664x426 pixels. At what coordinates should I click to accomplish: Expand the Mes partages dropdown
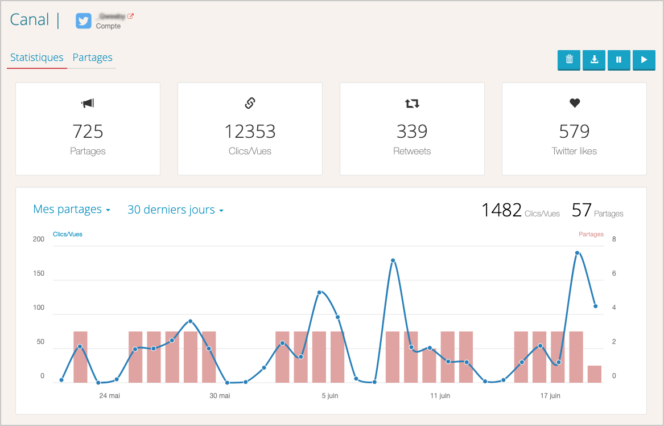tap(72, 210)
